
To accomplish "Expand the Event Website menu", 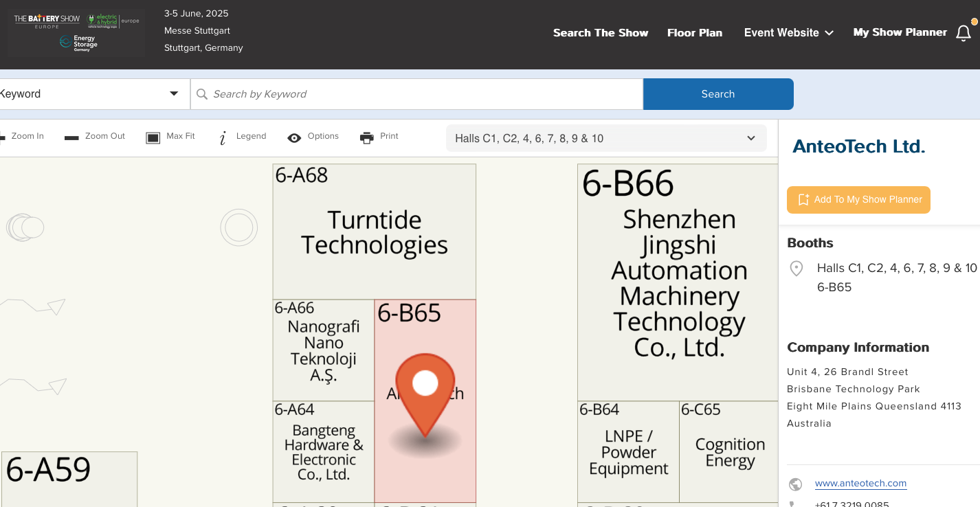I will point(788,33).
